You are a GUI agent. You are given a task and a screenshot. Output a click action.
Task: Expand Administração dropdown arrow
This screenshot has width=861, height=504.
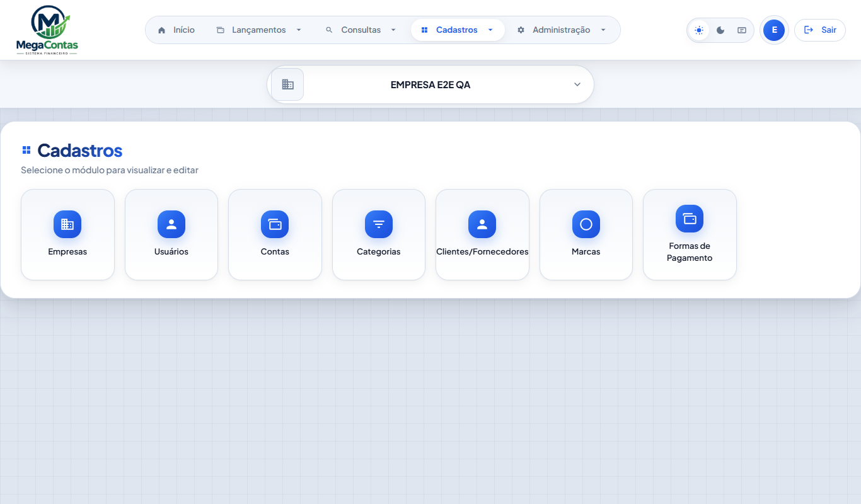pos(603,30)
